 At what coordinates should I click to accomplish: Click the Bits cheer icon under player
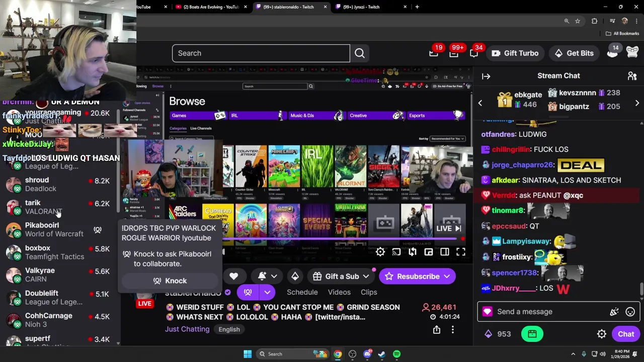pos(295,276)
